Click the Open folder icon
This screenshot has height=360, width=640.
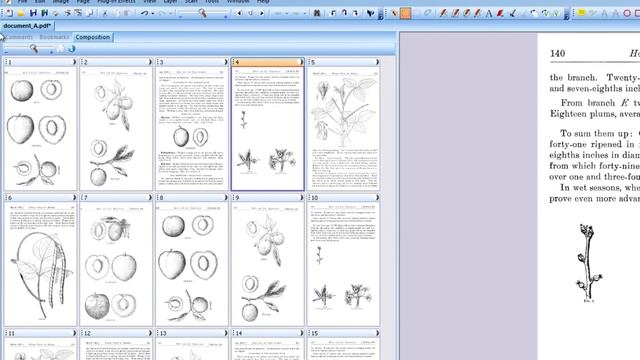pyautogui.click(x=21, y=13)
